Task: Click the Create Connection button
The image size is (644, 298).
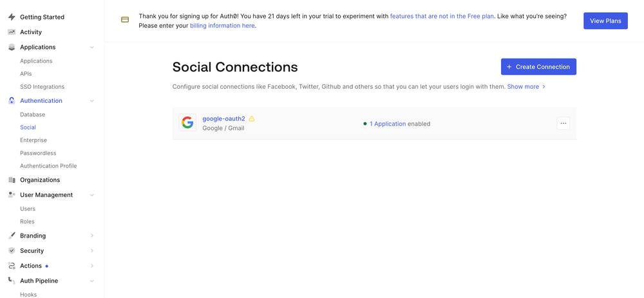Action: pos(538,67)
